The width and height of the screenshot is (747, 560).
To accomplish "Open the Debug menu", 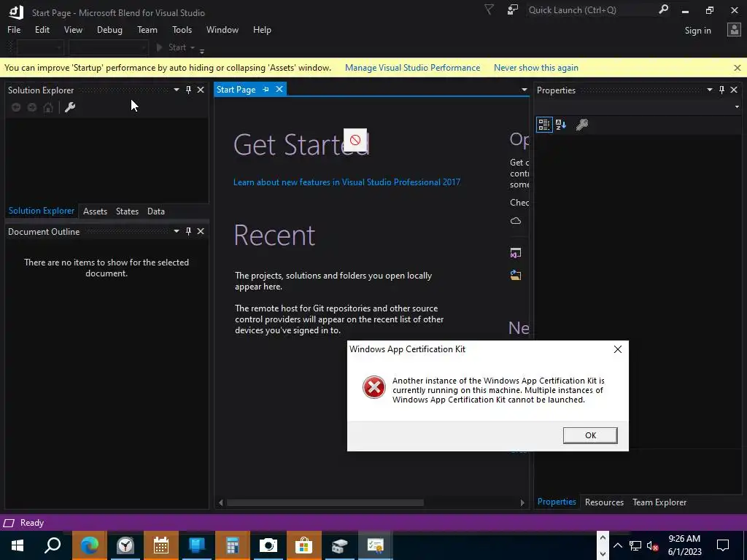I will [x=109, y=29].
